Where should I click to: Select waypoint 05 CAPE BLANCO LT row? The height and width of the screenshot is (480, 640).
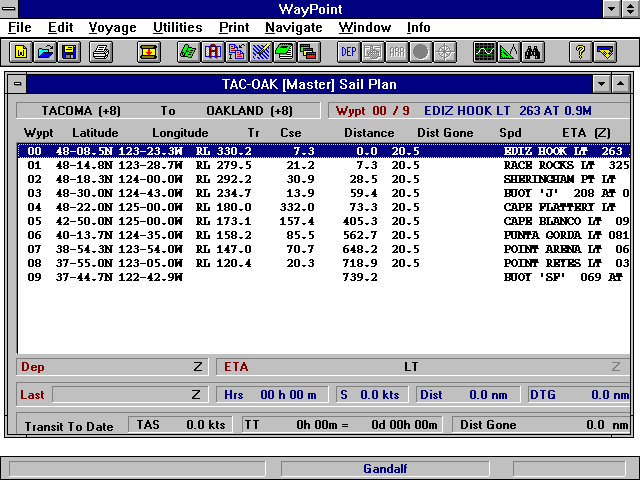click(324, 221)
